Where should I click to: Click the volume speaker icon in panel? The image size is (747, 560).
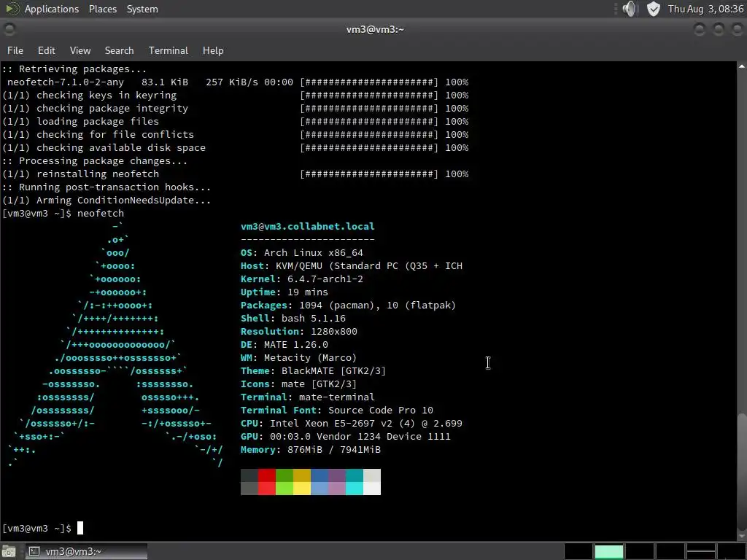click(x=630, y=9)
